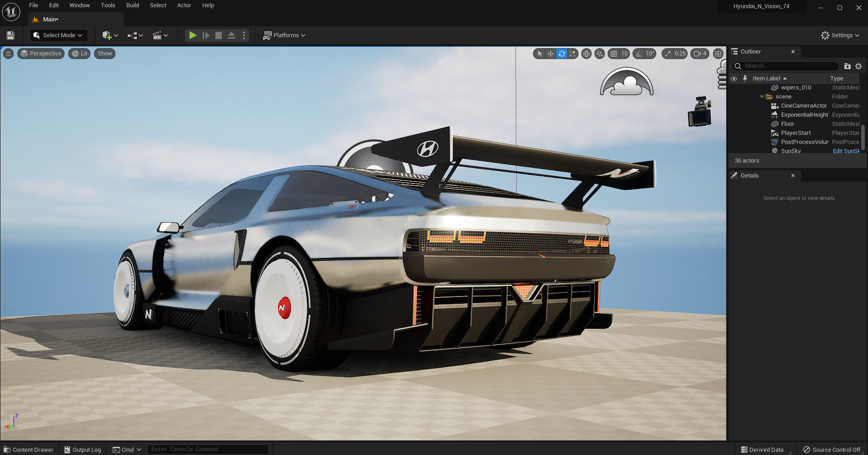The height and width of the screenshot is (455, 868).
Task: Open the Blueprints dropdown in toolbar
Action: pyautogui.click(x=135, y=35)
